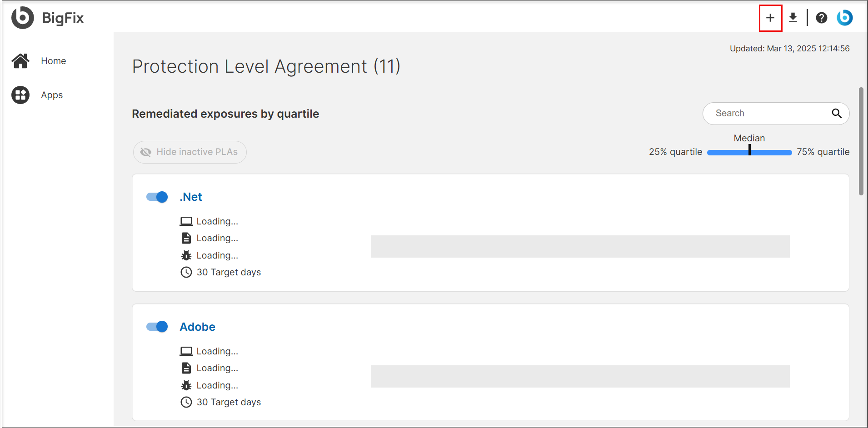Viewport: 868px width, 428px height.
Task: Open the Adobe PLA link
Action: point(197,327)
